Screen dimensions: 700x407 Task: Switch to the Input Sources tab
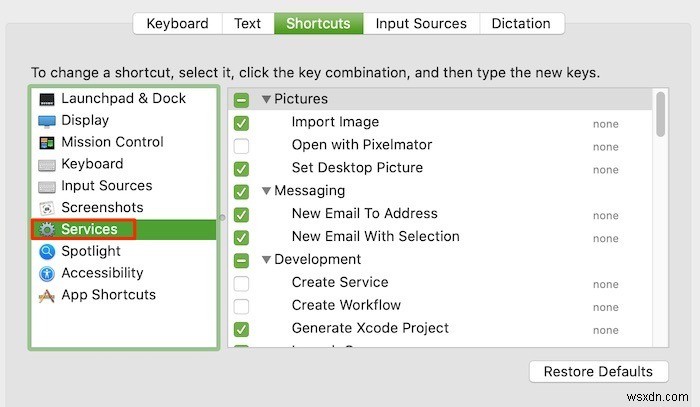(x=421, y=24)
